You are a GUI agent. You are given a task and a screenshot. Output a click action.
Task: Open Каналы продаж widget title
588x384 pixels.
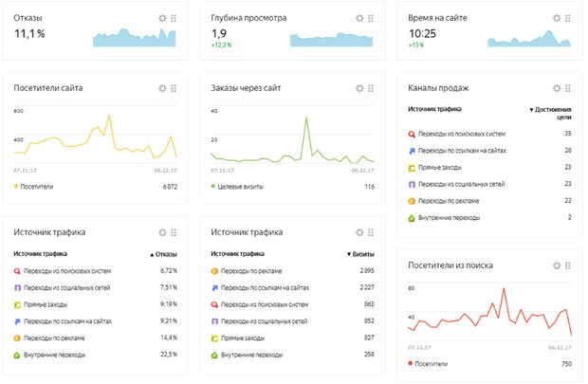[x=438, y=88]
